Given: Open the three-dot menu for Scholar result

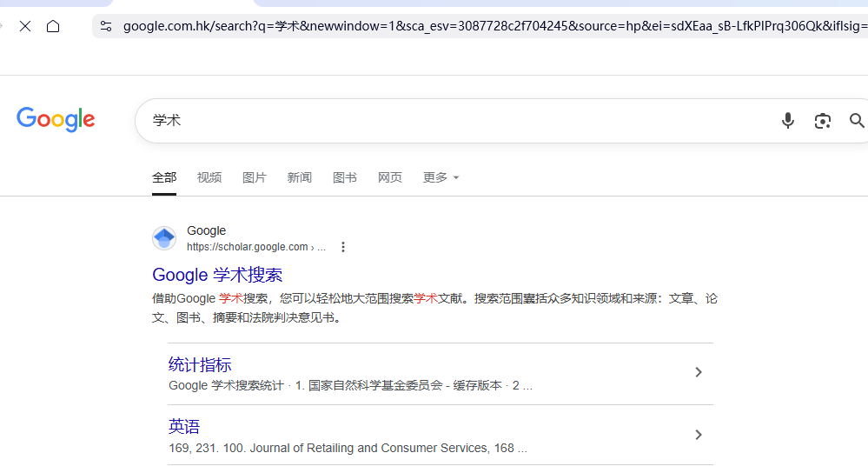Looking at the screenshot, I should pyautogui.click(x=343, y=247).
